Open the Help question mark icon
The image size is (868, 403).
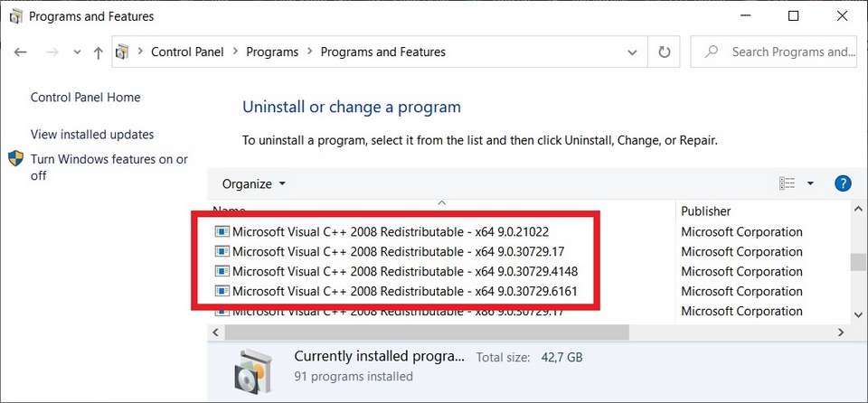tap(843, 183)
